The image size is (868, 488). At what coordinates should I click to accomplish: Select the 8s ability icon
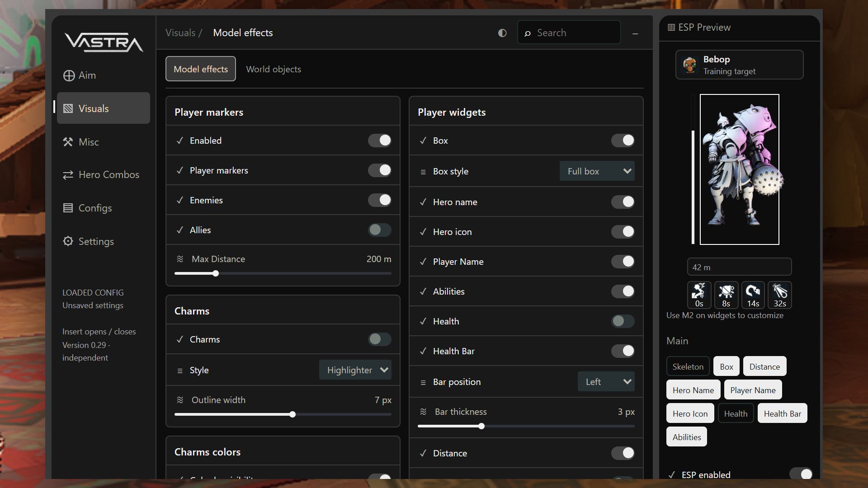[x=726, y=295]
